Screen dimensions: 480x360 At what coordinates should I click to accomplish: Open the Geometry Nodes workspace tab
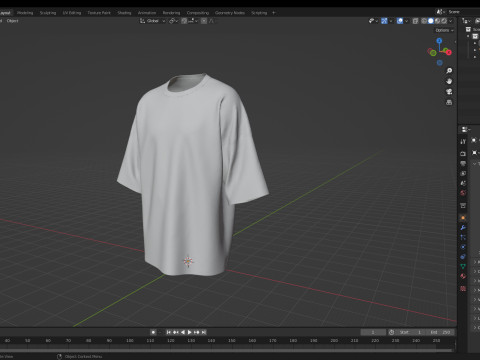point(230,13)
